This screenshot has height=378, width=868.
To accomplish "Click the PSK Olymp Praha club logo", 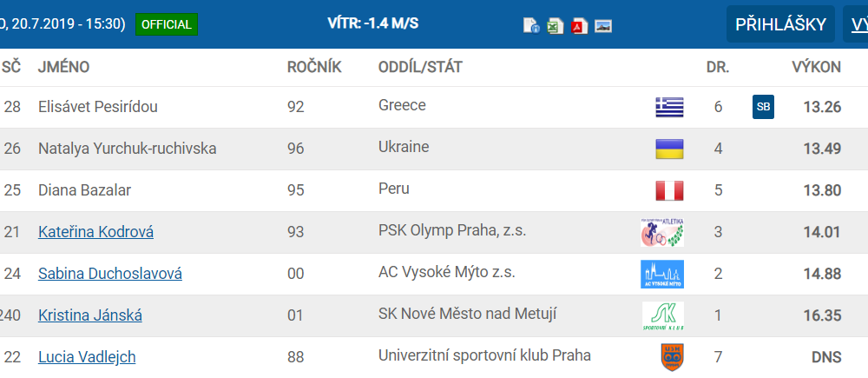I will 662,232.
